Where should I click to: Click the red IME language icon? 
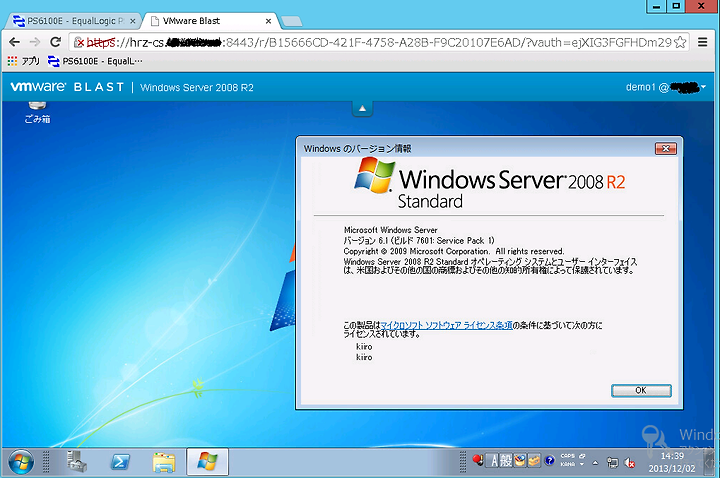[478, 461]
